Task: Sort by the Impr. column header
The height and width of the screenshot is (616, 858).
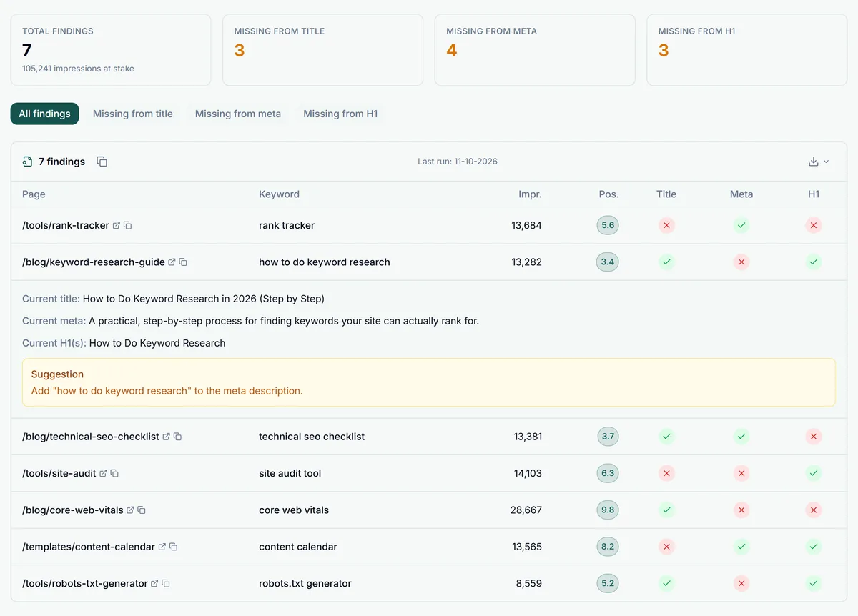Action: [530, 194]
